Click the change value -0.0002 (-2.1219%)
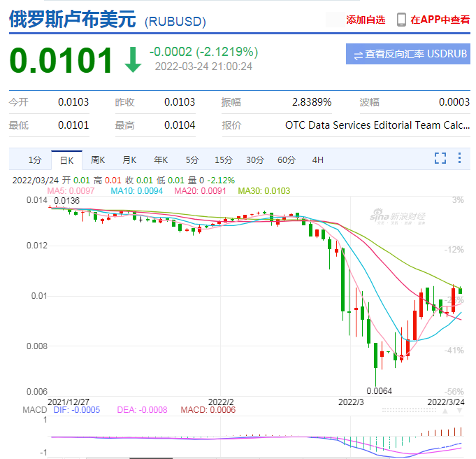The width and height of the screenshot is (476, 459). point(203,52)
